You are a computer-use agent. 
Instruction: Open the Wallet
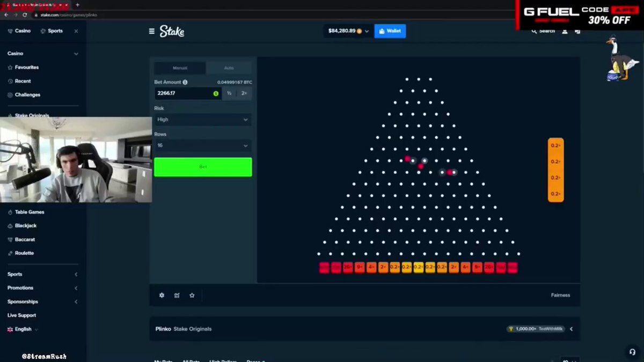(x=390, y=31)
